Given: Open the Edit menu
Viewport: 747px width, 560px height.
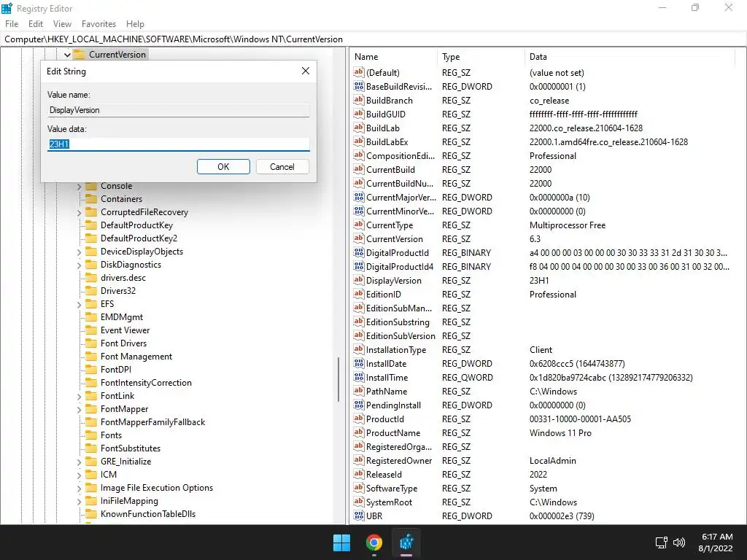Looking at the screenshot, I should click(x=36, y=24).
